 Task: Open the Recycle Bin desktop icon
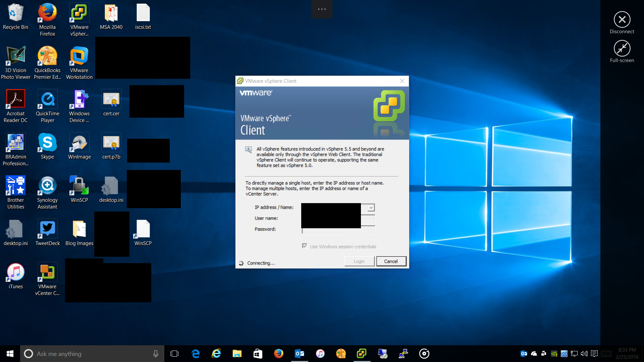15,17
